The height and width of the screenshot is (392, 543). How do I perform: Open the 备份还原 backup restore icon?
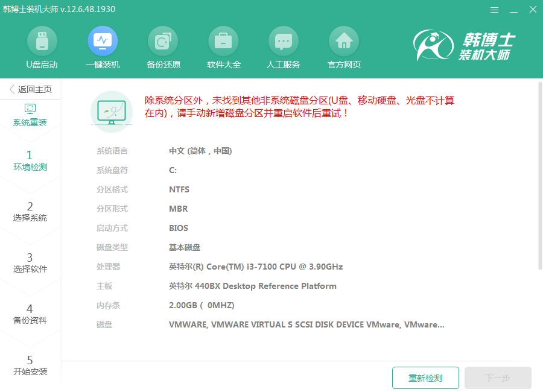click(163, 41)
